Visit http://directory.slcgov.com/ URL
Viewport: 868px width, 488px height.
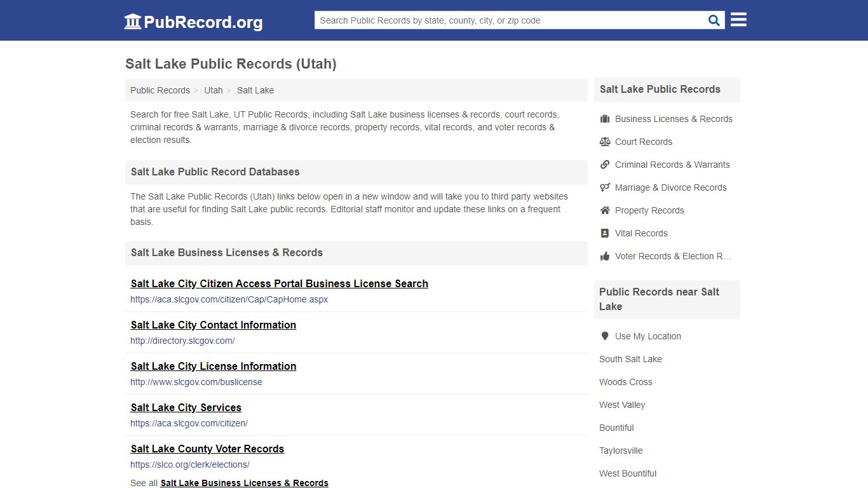(x=182, y=341)
